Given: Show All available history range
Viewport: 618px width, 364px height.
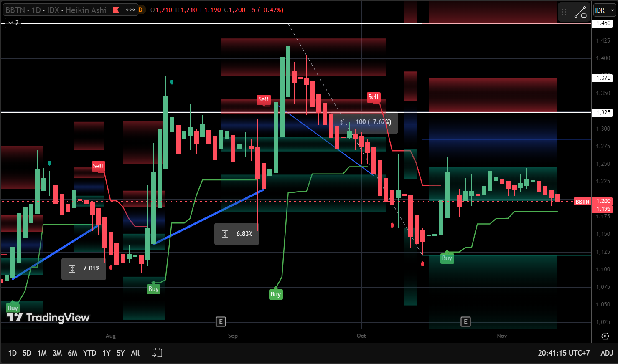Looking at the screenshot, I should [x=135, y=353].
